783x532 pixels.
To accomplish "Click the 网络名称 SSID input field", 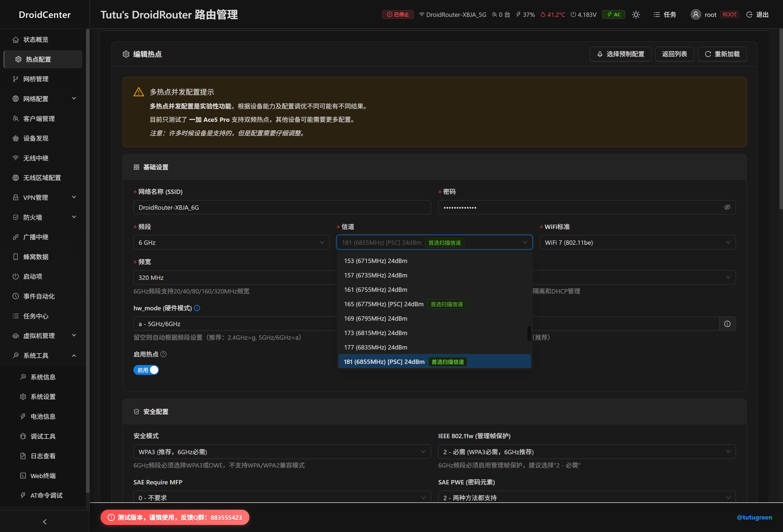I will (x=282, y=208).
